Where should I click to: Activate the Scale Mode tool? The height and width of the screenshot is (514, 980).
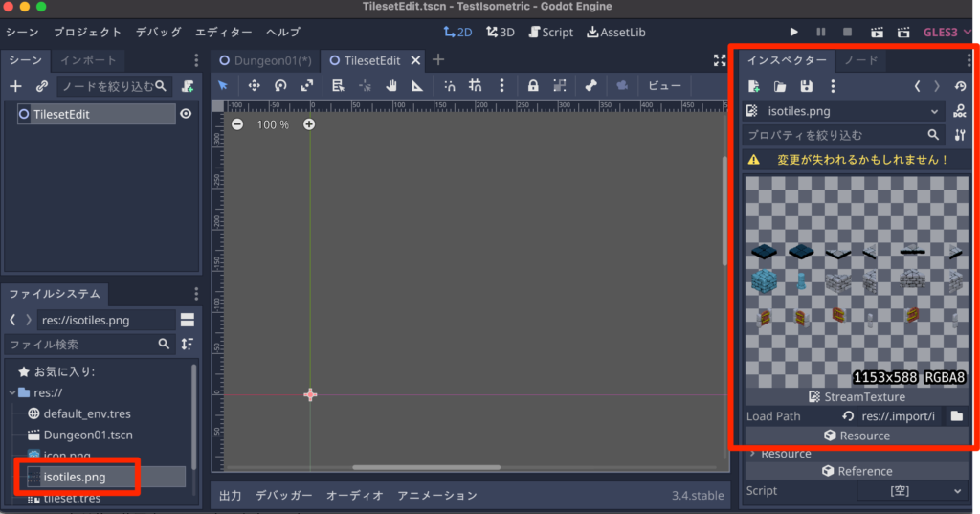307,86
